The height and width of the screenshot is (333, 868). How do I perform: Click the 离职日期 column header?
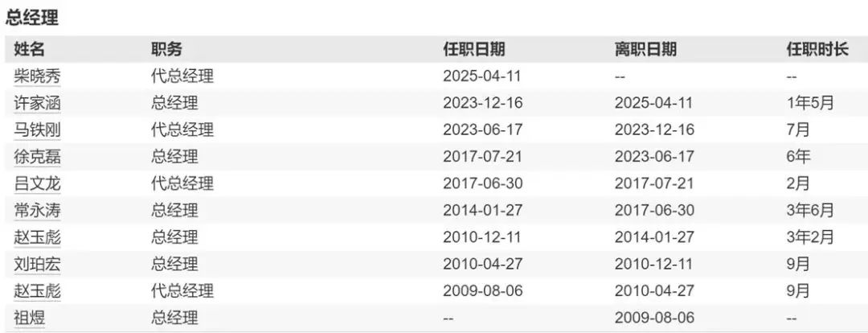[x=645, y=49]
